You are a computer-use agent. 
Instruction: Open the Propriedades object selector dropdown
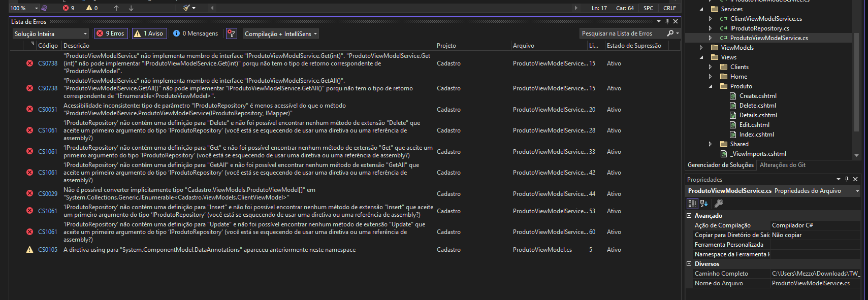(x=857, y=191)
